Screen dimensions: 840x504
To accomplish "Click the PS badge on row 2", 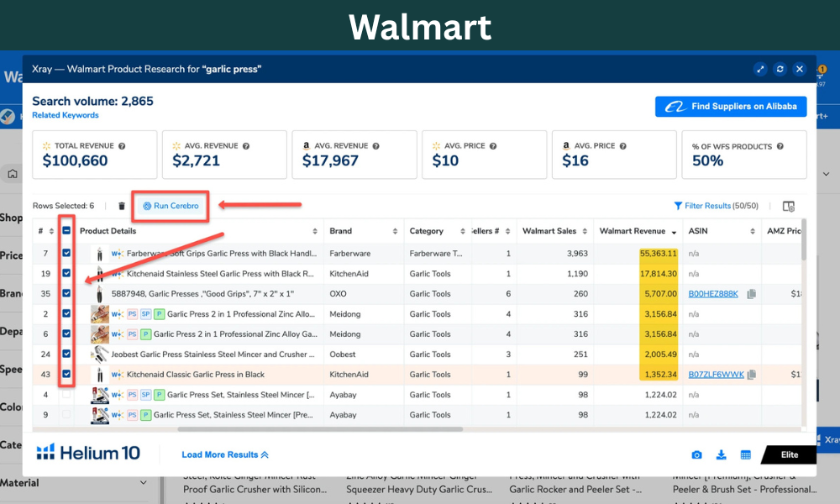I will [133, 314].
